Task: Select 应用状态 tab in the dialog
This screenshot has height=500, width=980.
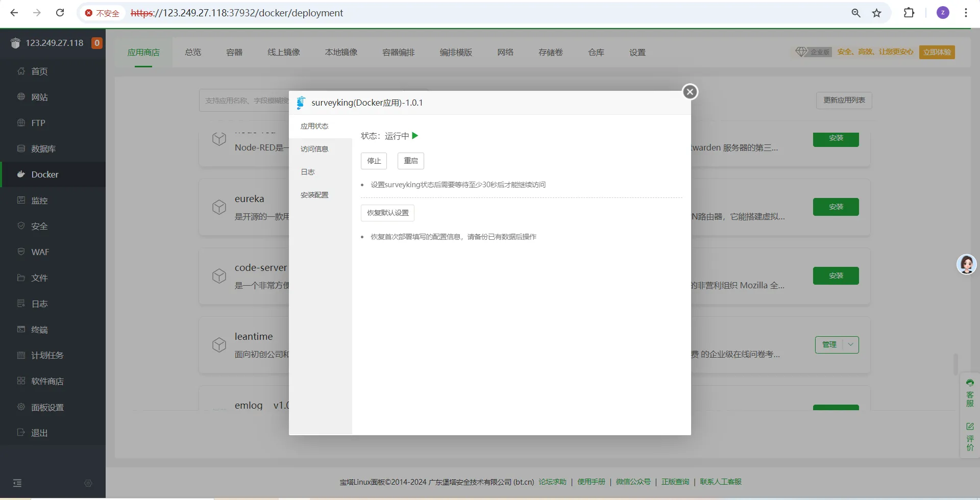Action: [321, 126]
